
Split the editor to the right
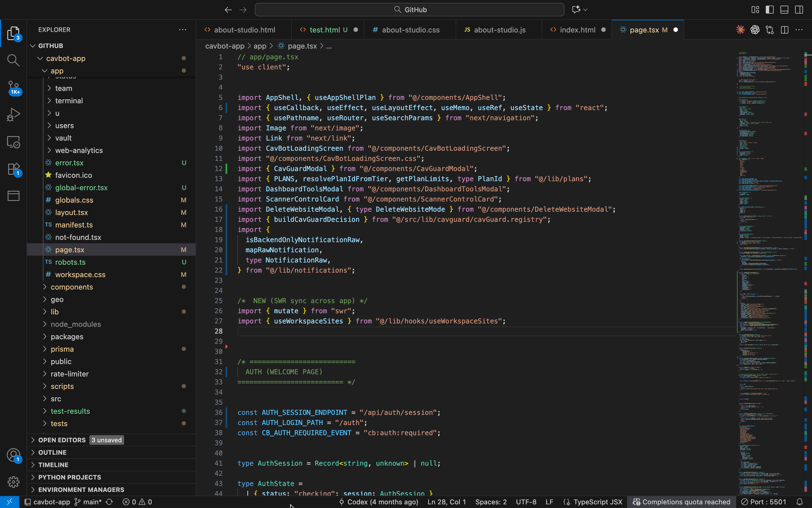point(784,30)
